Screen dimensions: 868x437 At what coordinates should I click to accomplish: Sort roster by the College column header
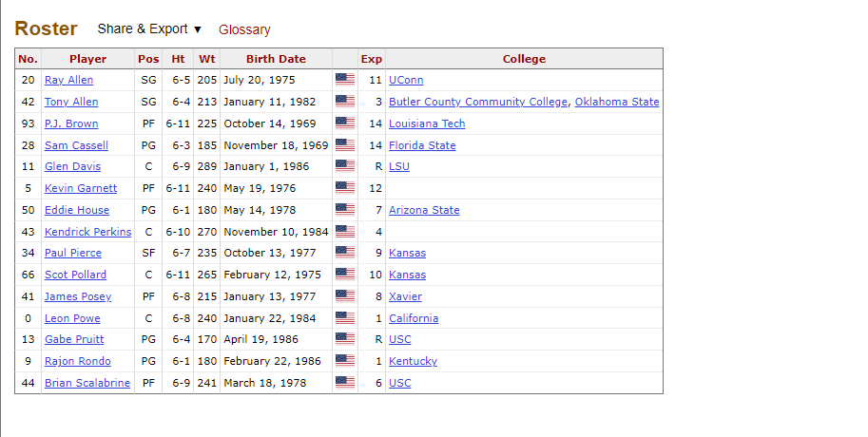click(x=524, y=59)
